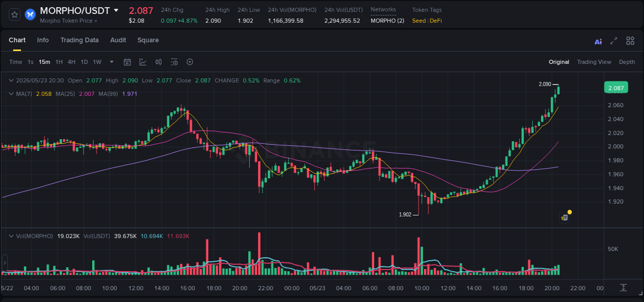Screen dimensions: 644x302
Task: Click the 05/23 date label on time axis
Action: pyautogui.click(x=317, y=288)
